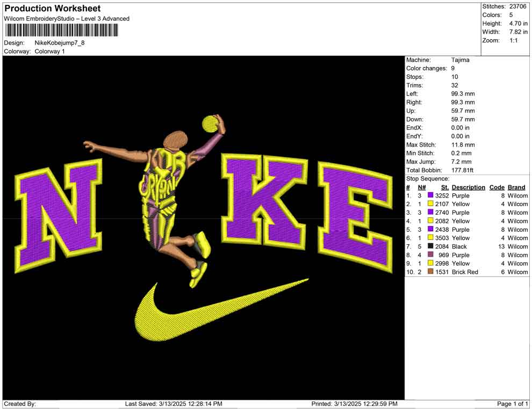Click the yellow swatch in stop row 2

coord(430,203)
